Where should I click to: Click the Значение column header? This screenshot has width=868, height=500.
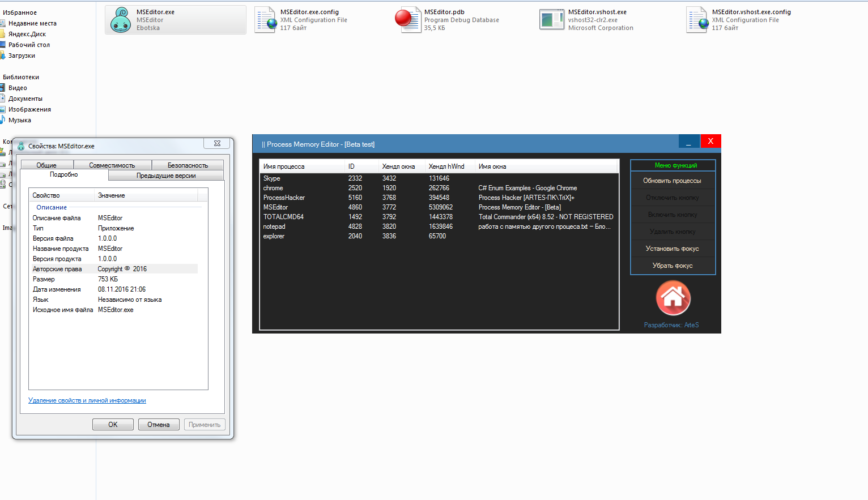pos(146,195)
